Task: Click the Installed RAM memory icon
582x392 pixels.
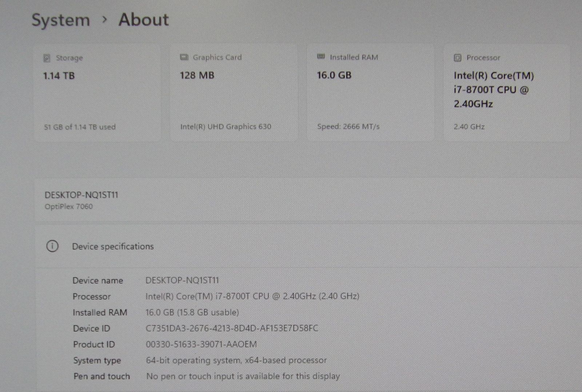Action: click(321, 57)
